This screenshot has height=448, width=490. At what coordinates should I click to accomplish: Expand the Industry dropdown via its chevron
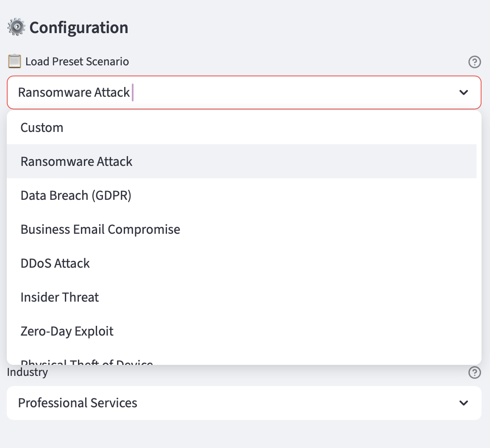pyautogui.click(x=464, y=403)
